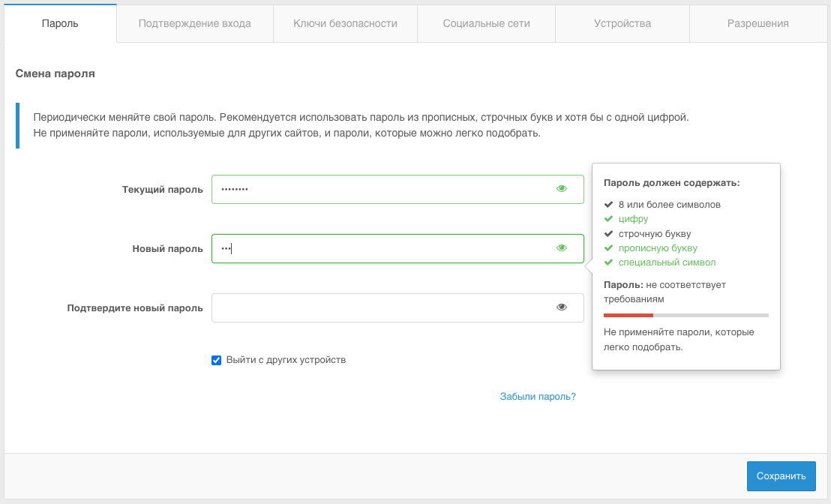Image resolution: width=831 pixels, height=504 pixels.
Task: Click green checkmark next to "цифру"
Action: [x=608, y=219]
